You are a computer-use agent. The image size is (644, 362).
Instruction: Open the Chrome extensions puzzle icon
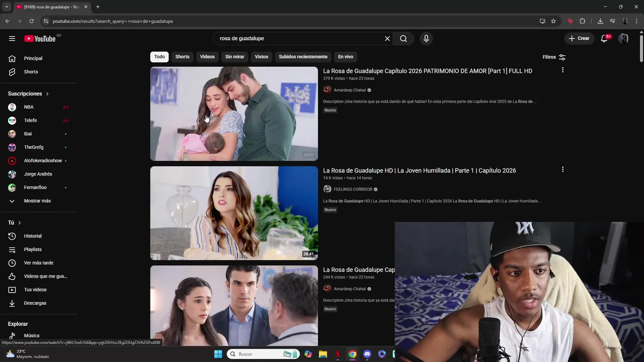(583, 21)
